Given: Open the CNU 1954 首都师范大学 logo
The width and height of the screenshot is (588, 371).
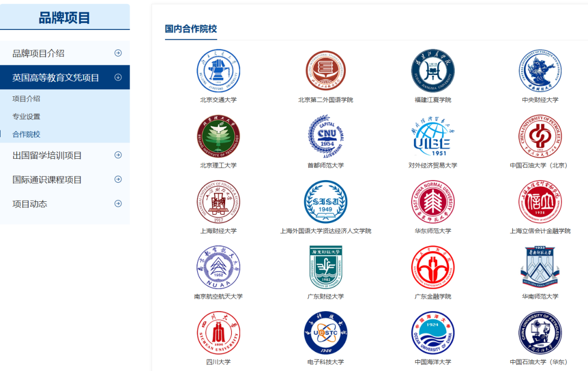Looking at the screenshot, I should pyautogui.click(x=326, y=137).
